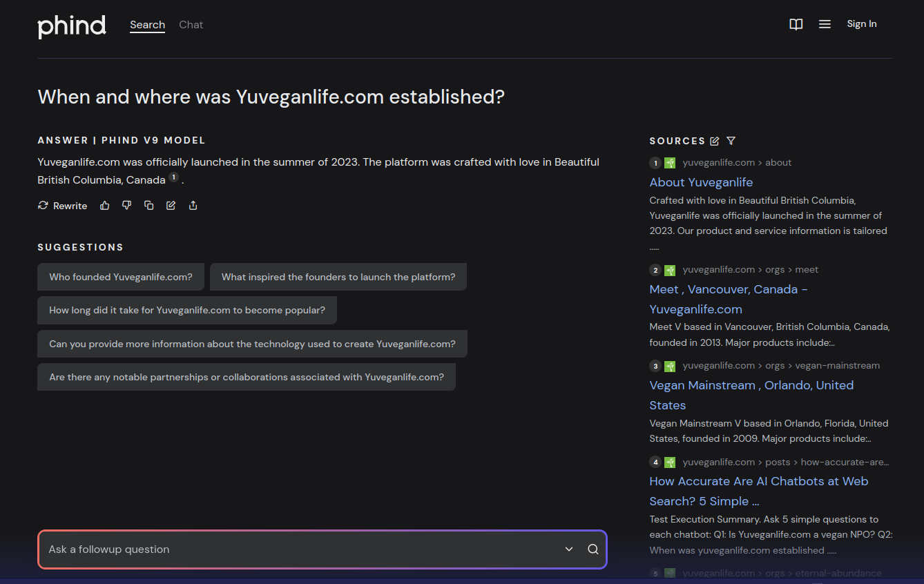924x584 pixels.
Task: Select suggestion Who founded Yuveganlife.com?
Action: click(121, 277)
